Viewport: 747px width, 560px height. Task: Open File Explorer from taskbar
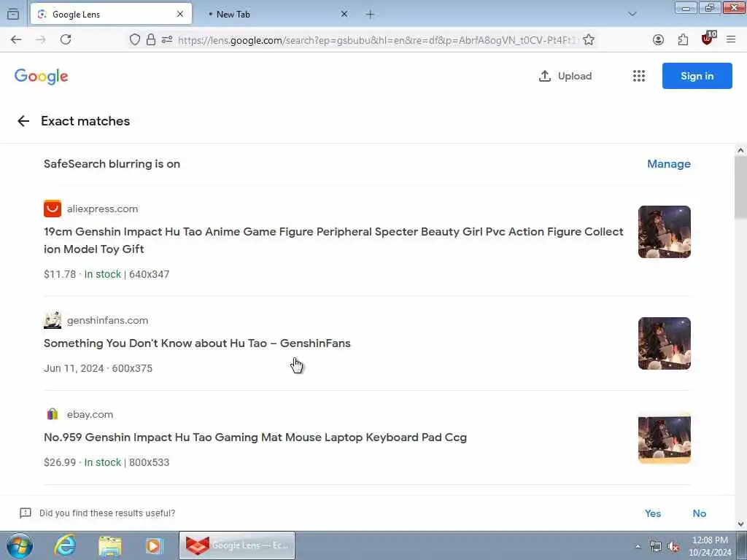(110, 545)
